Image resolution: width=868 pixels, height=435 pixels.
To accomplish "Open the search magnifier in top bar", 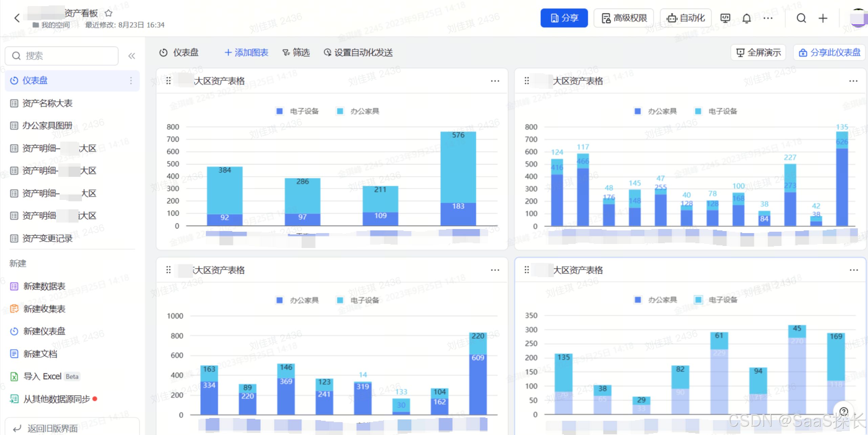I will pos(801,18).
